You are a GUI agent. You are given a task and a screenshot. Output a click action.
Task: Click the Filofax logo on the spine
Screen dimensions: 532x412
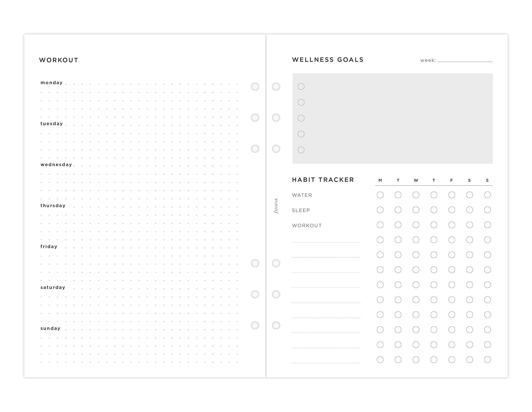276,206
